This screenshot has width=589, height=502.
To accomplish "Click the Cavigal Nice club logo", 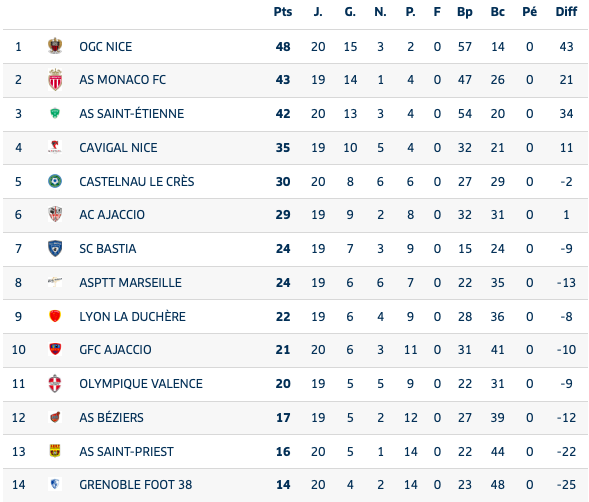I will pos(55,147).
